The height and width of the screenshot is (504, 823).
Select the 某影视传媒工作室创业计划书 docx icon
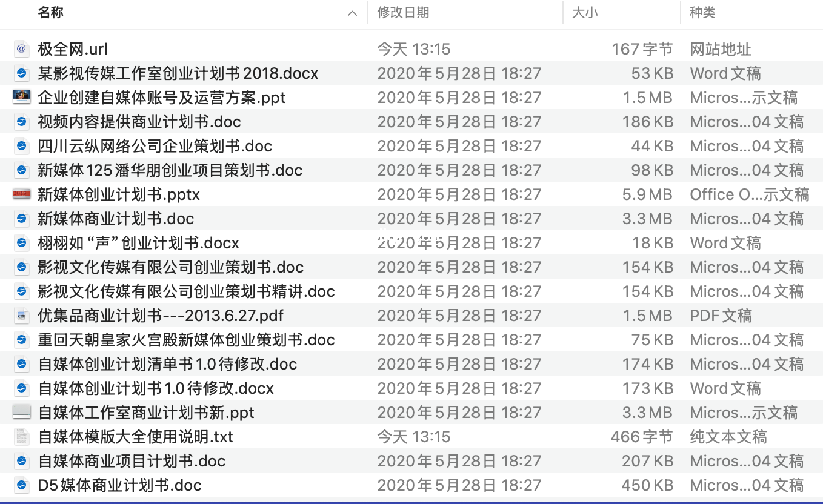[22, 73]
